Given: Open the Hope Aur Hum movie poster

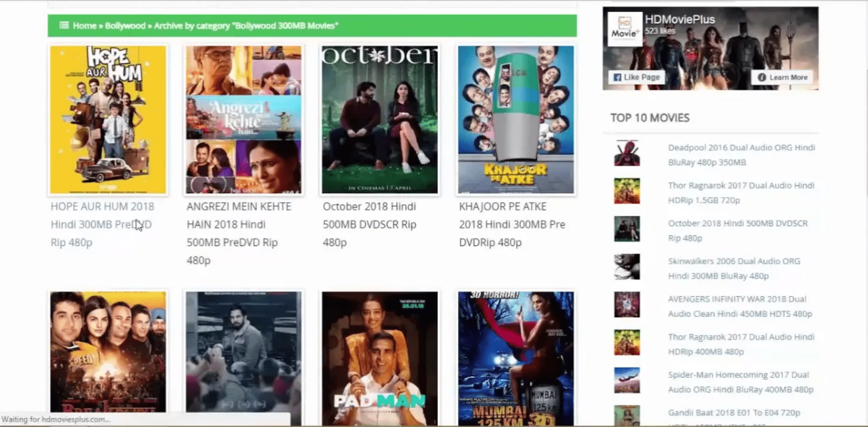Looking at the screenshot, I should pyautogui.click(x=108, y=120).
